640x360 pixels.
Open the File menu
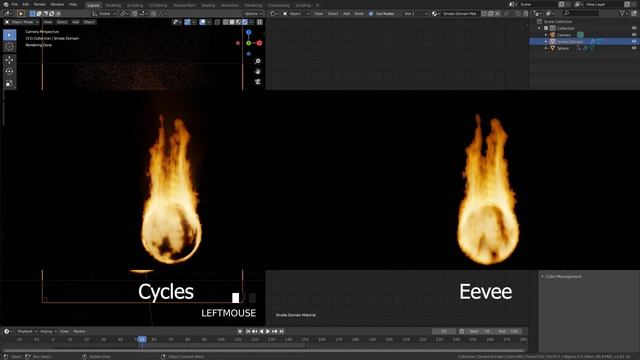[x=15, y=4]
